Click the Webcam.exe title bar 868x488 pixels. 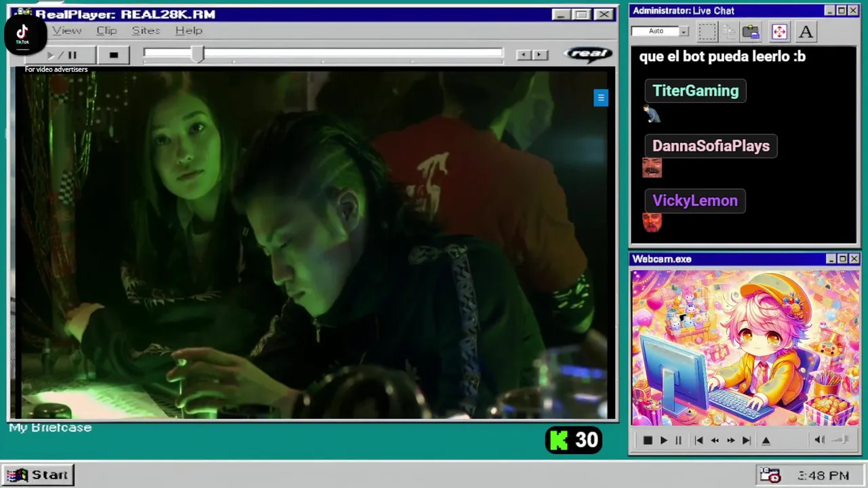click(745, 259)
